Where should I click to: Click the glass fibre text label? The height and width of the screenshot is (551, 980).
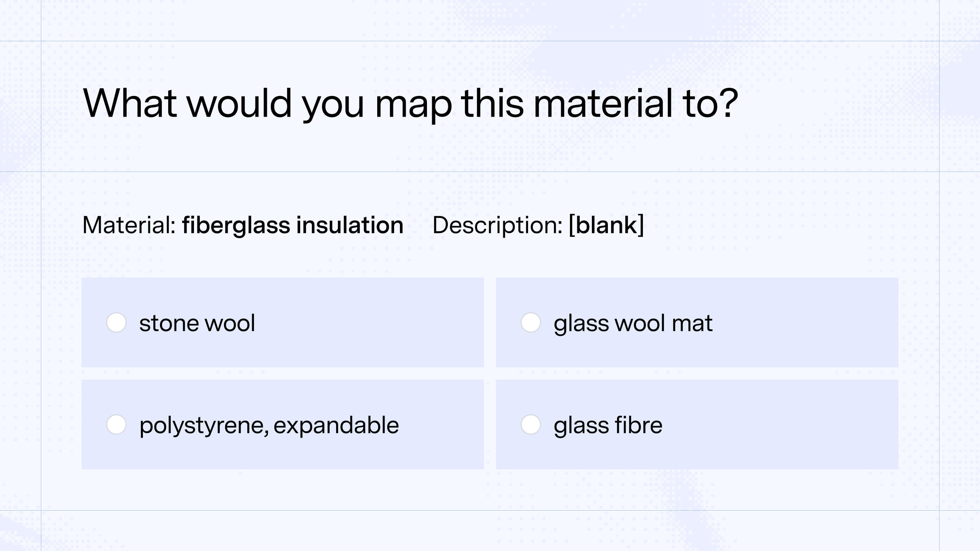tap(608, 425)
